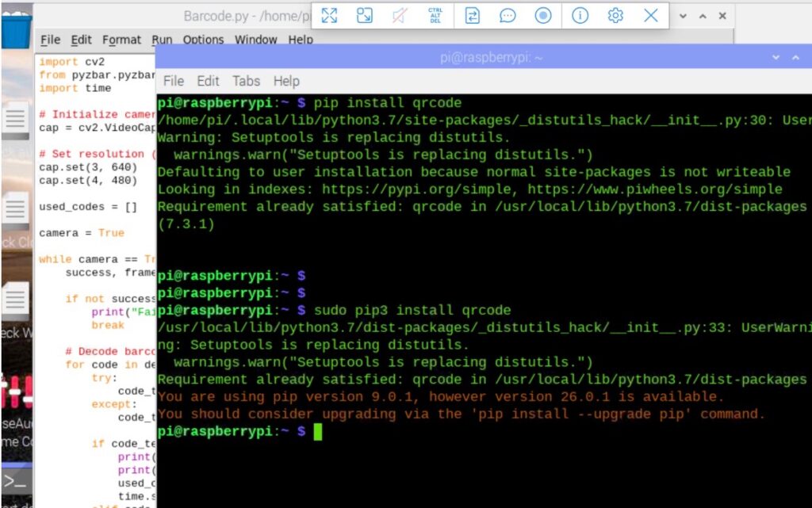
Task: Open the Tabs menu in the terminal window
Action: click(x=246, y=80)
